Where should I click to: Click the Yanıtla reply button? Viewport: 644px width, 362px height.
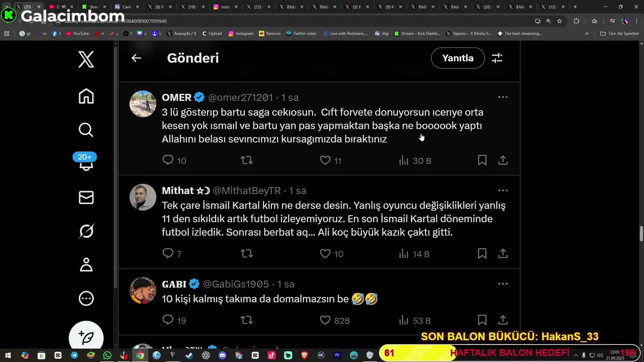point(458,58)
